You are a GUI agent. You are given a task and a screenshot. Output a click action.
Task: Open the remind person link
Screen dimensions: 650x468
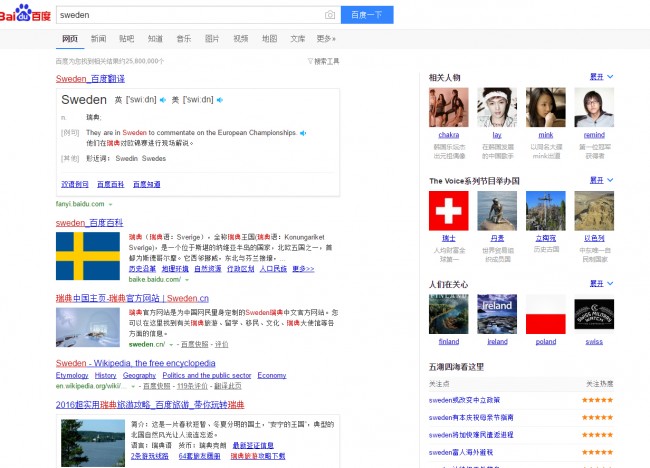[594, 135]
